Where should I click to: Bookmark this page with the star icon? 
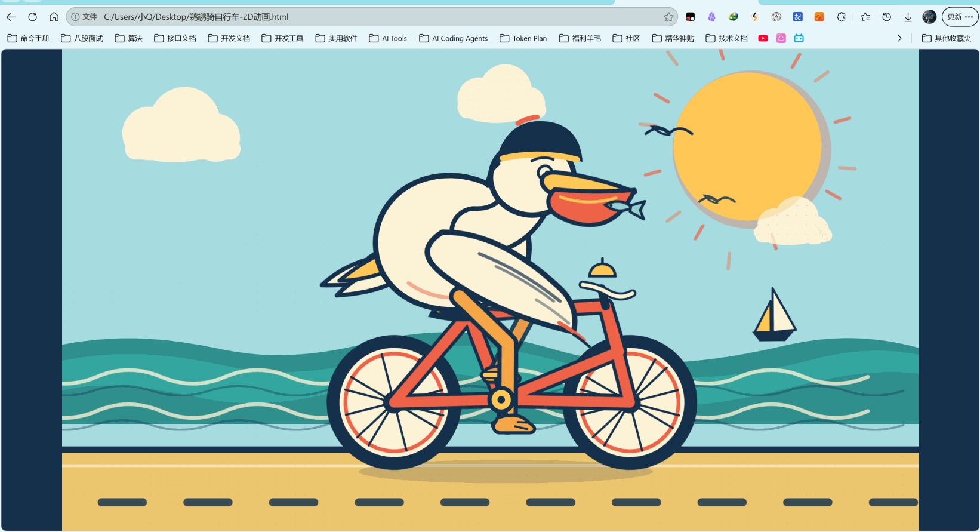point(668,17)
